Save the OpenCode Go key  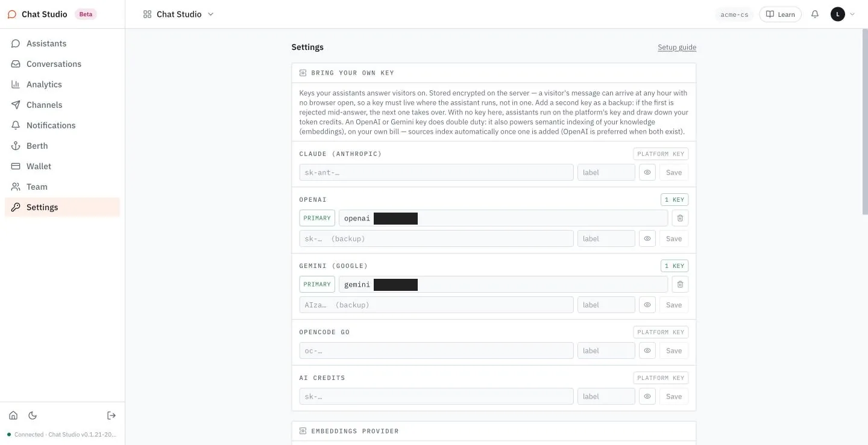point(674,350)
